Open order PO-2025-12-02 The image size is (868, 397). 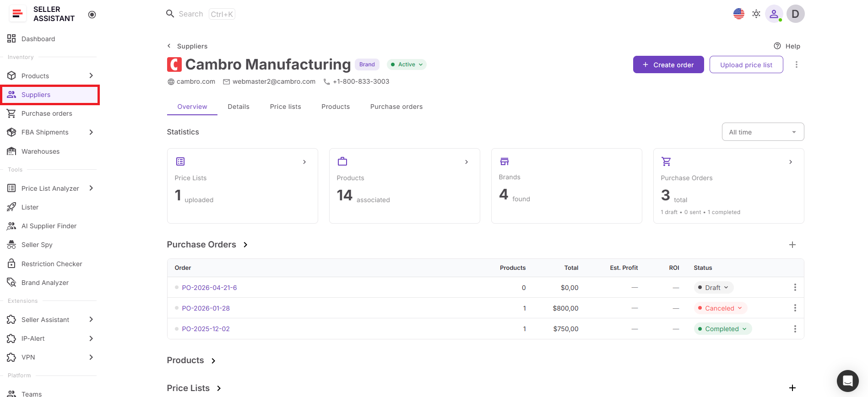(206, 329)
